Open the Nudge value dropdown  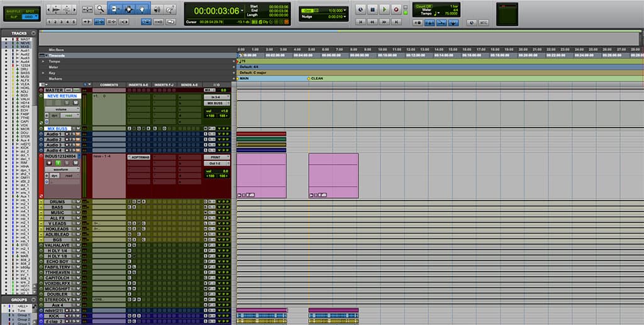[x=345, y=17]
